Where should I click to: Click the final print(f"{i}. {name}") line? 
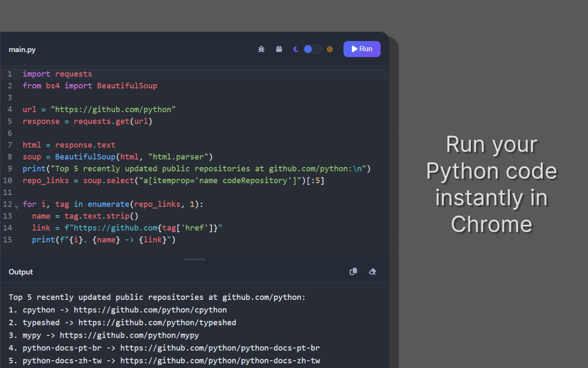pyautogui.click(x=104, y=240)
